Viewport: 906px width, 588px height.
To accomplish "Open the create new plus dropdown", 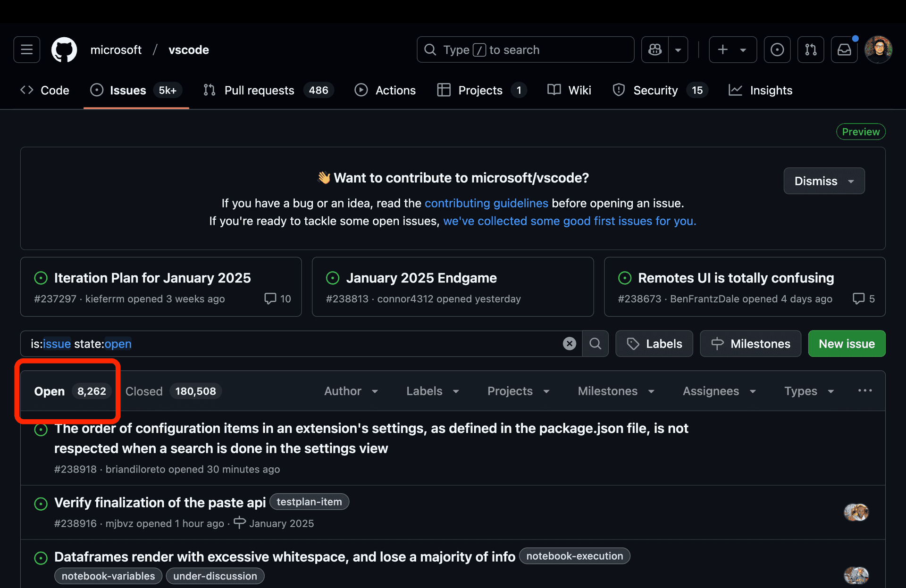I will coord(732,50).
